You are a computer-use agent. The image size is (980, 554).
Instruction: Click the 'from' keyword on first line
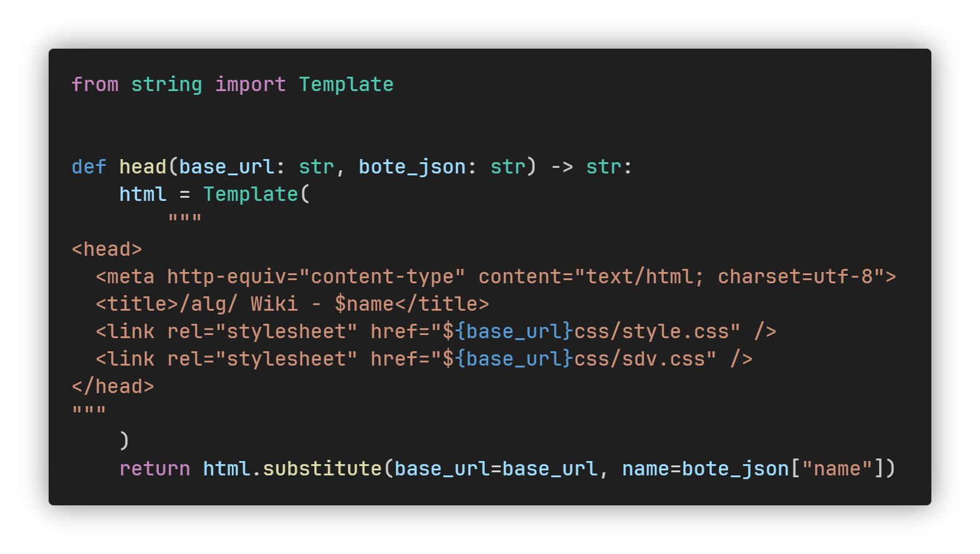95,84
